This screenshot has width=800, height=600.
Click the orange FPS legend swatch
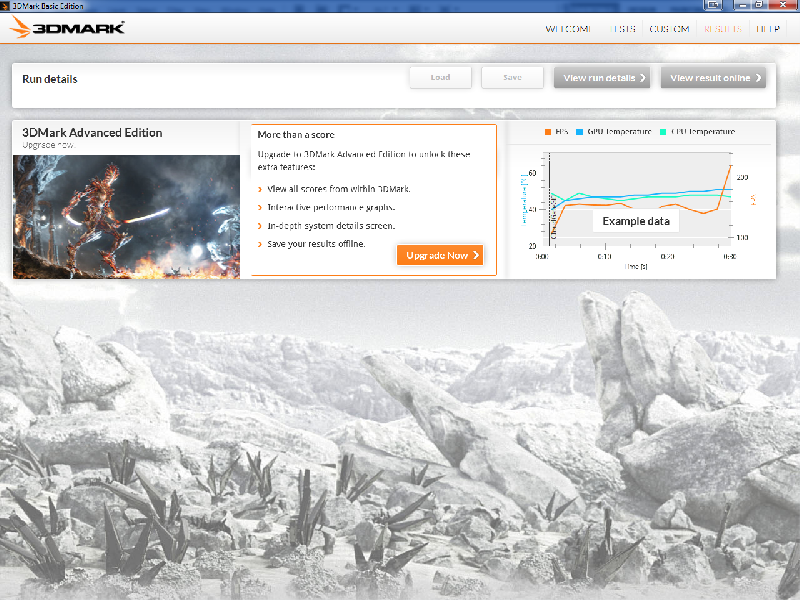tap(547, 132)
